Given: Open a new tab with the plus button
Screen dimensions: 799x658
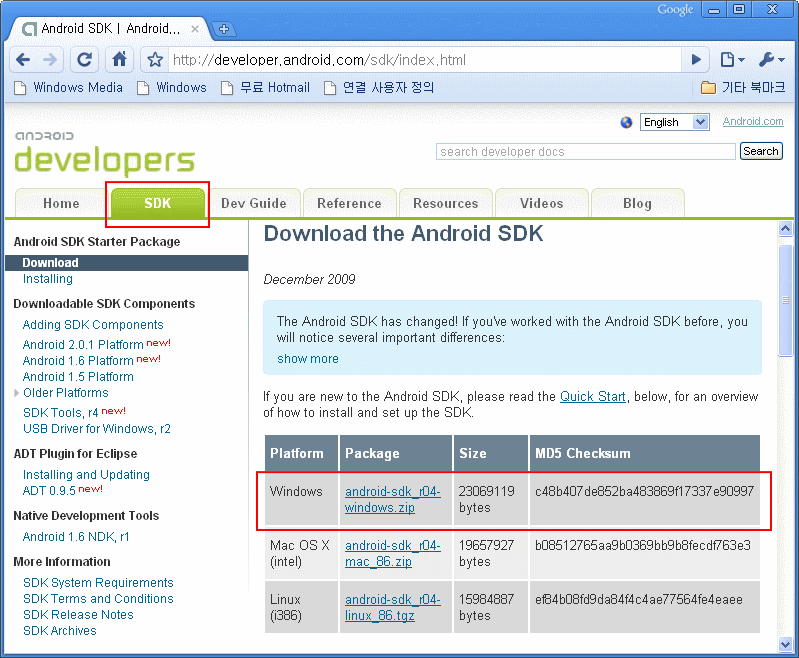Looking at the screenshot, I should (x=223, y=29).
